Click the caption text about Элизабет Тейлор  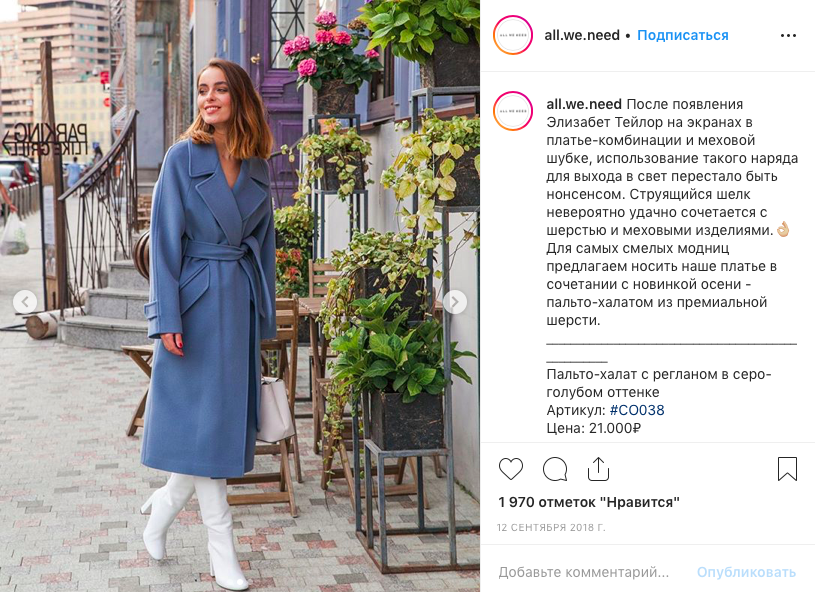click(672, 212)
